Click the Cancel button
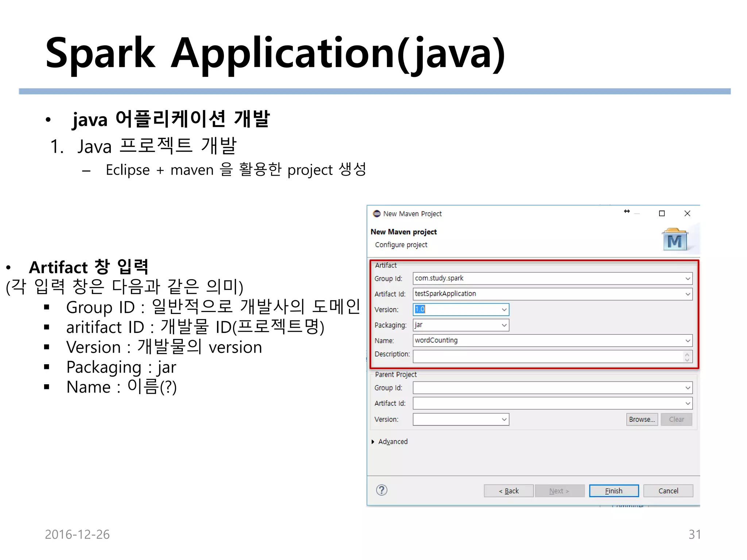 click(668, 491)
